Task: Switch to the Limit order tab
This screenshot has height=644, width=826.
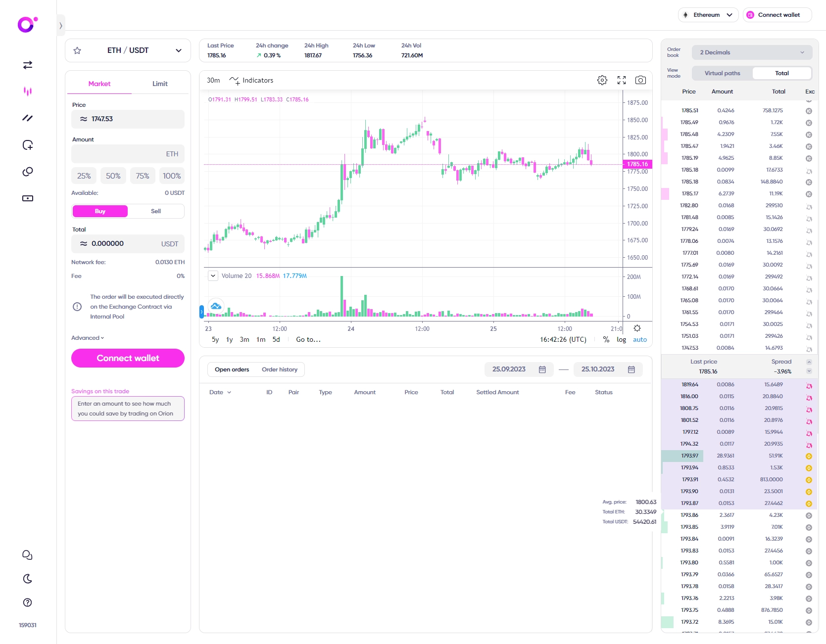Action: tap(159, 84)
